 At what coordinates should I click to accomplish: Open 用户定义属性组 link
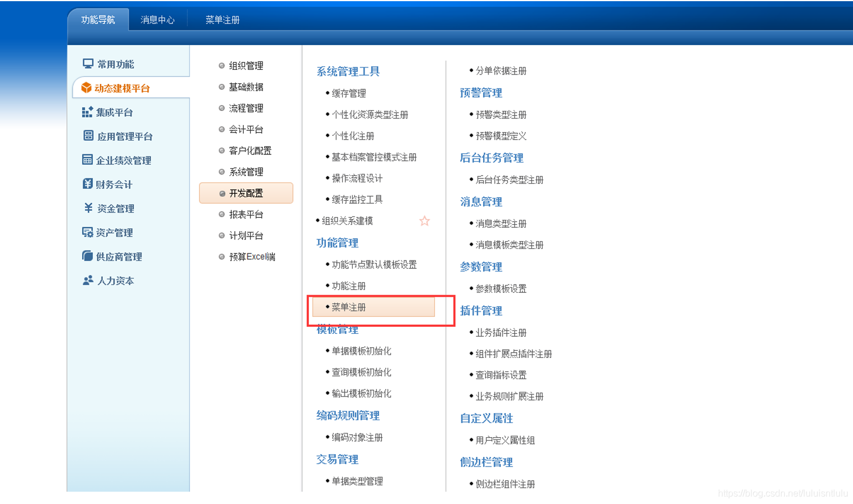point(505,440)
